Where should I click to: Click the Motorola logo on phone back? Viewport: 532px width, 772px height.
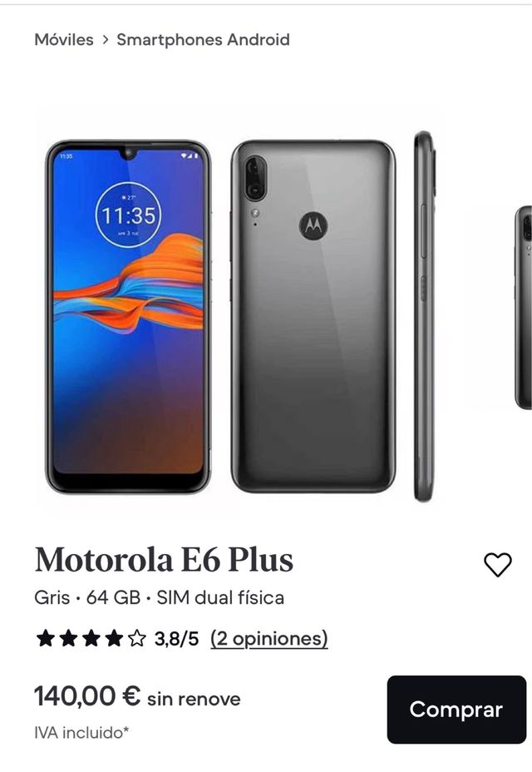(313, 225)
